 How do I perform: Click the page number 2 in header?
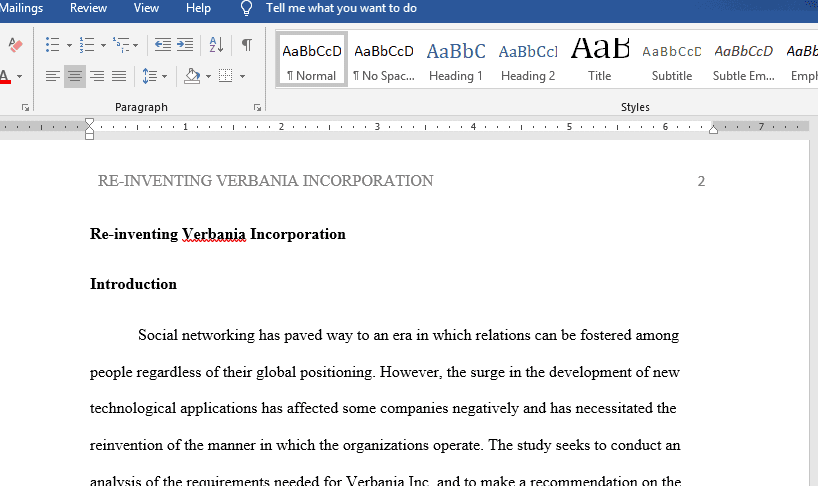coord(701,181)
